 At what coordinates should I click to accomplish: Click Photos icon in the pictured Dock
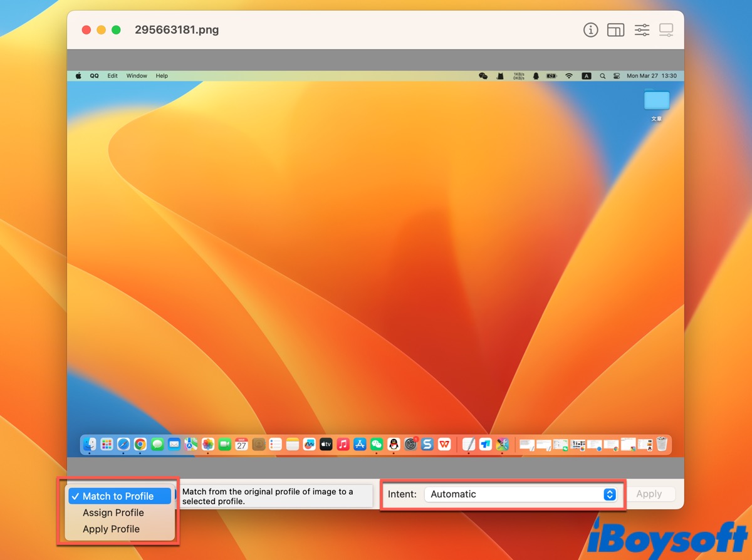208,444
